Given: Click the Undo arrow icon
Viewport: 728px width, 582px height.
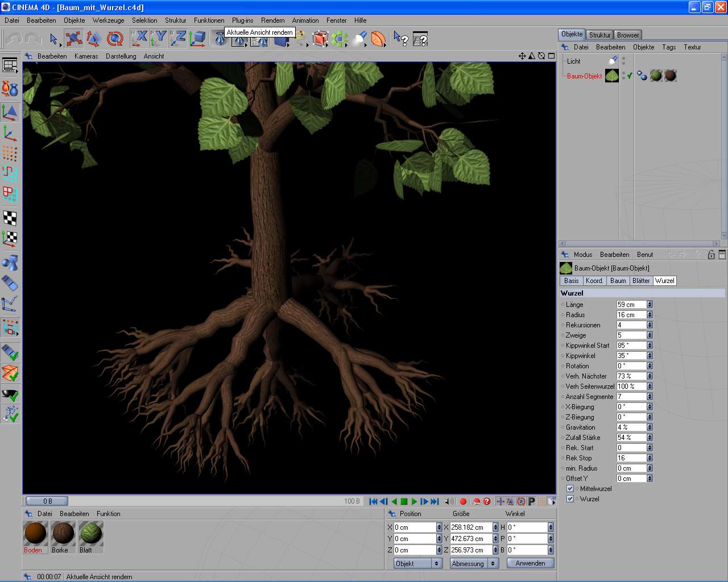Looking at the screenshot, I should [x=14, y=39].
